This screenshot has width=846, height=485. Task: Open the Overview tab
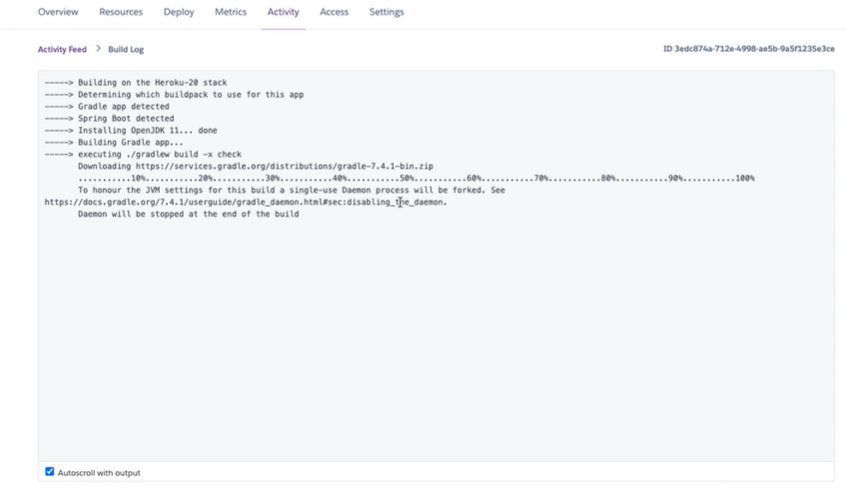coord(58,12)
